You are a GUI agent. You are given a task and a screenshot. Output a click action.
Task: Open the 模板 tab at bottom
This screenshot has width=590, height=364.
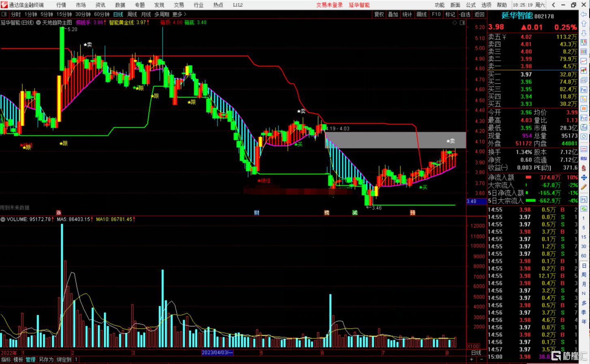click(18, 360)
